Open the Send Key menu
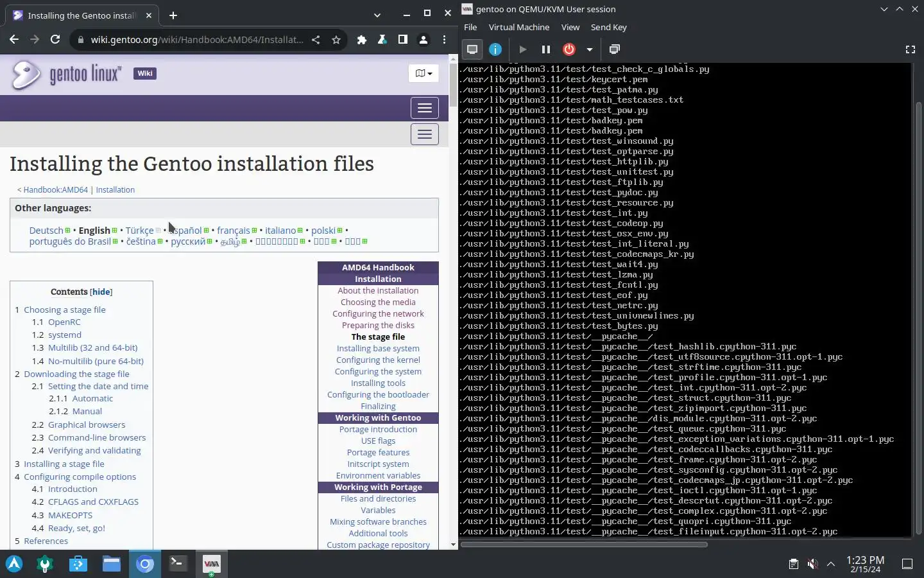Viewport: 924px width, 578px height. click(608, 27)
